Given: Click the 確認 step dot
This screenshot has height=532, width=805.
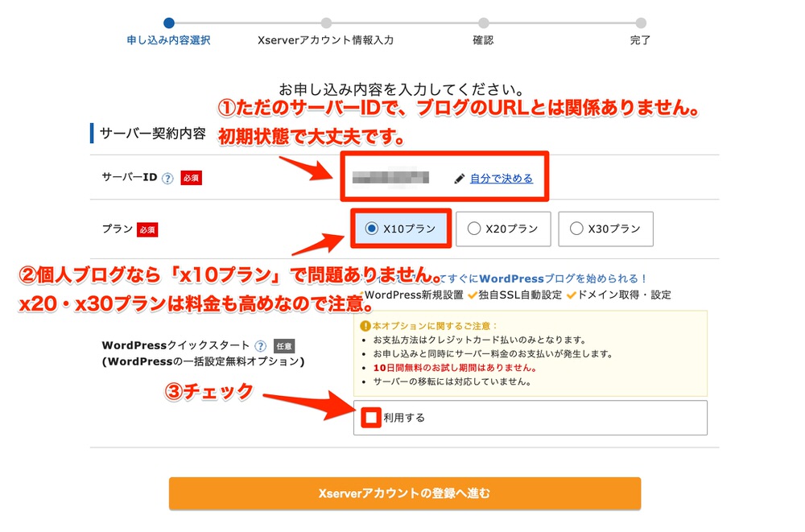Looking at the screenshot, I should pos(483,23).
